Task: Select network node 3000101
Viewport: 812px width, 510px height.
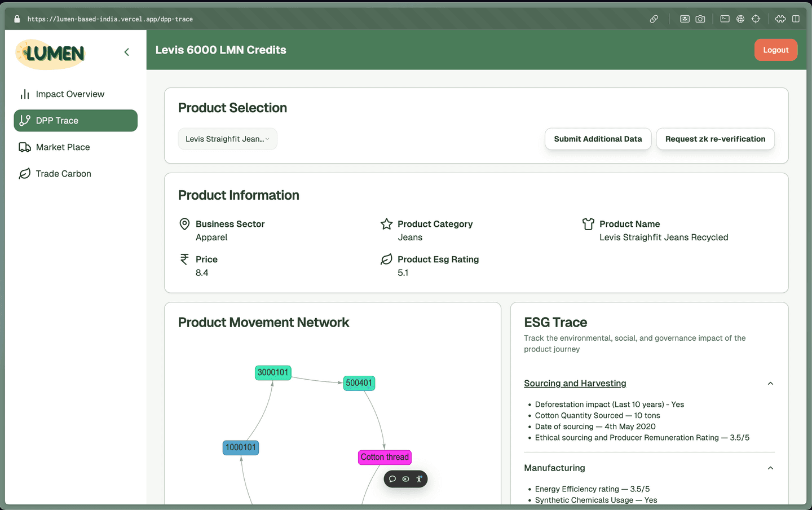Action: 273,372
